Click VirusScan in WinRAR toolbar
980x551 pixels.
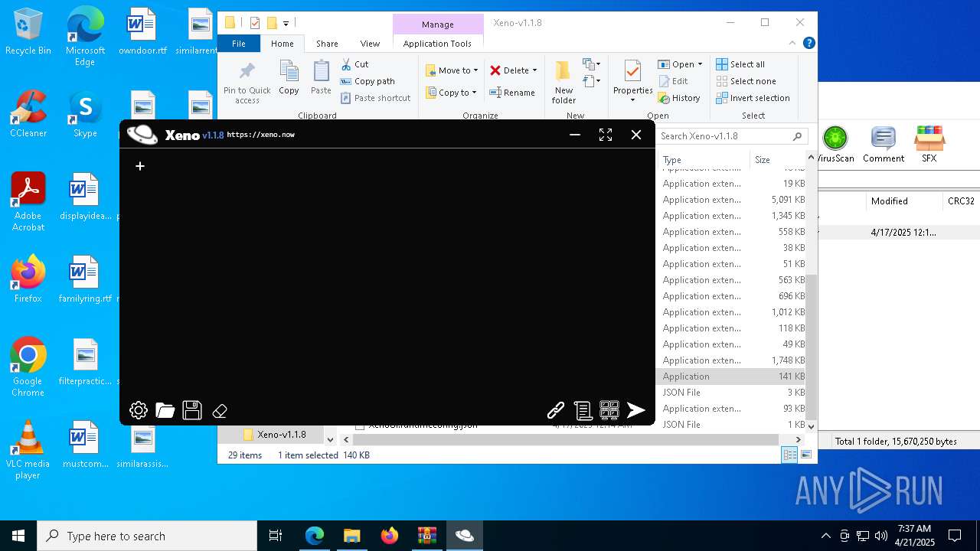835,145
